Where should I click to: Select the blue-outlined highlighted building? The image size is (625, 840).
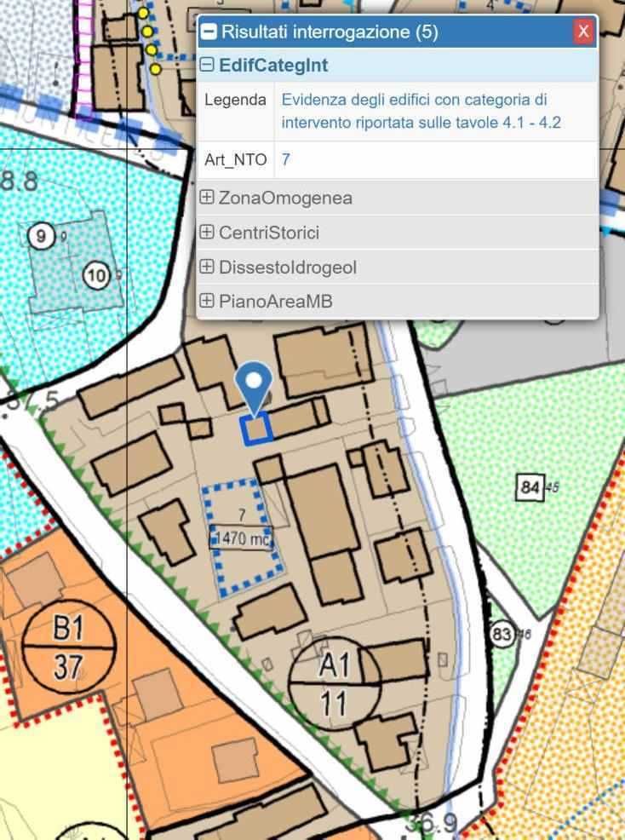(256, 429)
